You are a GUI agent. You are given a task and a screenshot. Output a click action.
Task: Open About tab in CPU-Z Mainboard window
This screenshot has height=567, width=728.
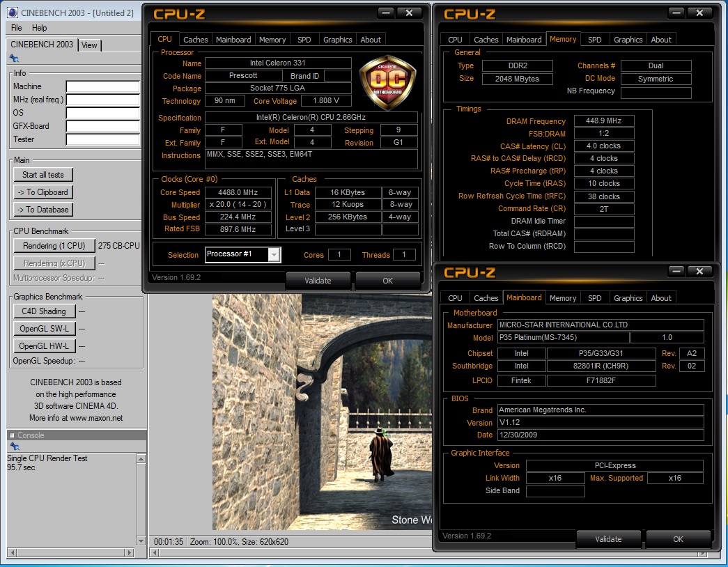661,298
